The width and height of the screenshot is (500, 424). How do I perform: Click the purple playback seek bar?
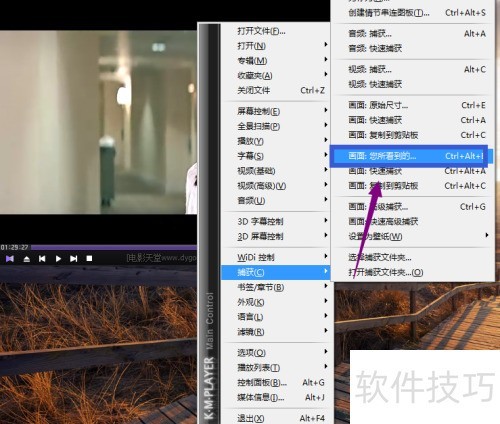click(114, 247)
